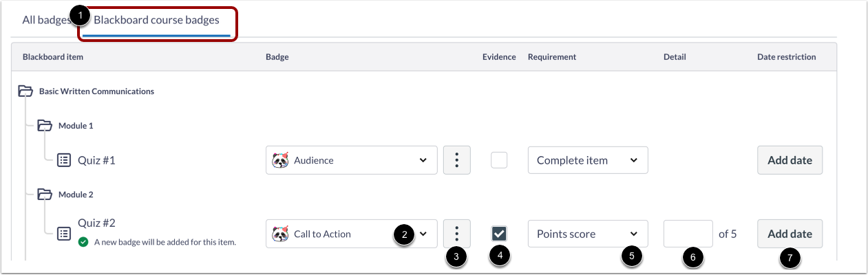
Task: Click the Call to Action panda icon
Action: click(280, 234)
